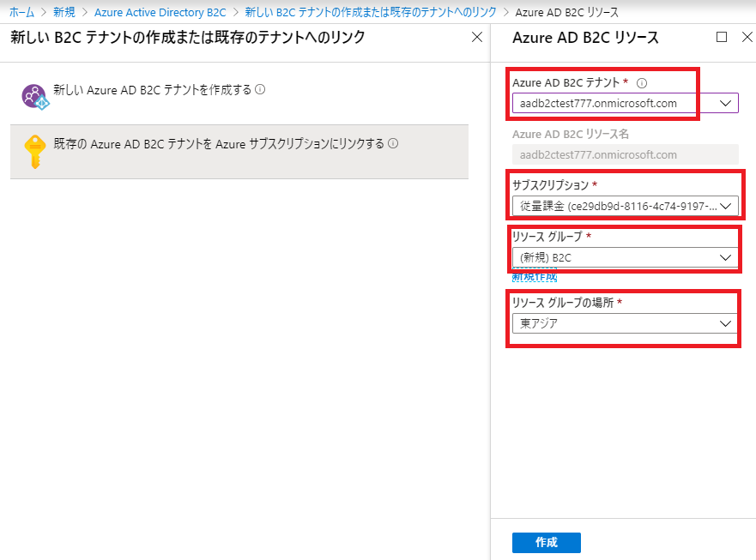Click info icon next to 新しい Azure AD B2C テナントを作成する
The width and height of the screenshot is (756, 560).
tap(260, 90)
